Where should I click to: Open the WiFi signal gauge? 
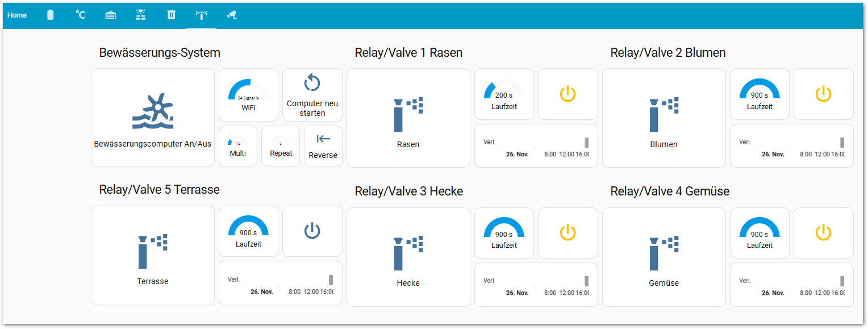click(x=248, y=95)
